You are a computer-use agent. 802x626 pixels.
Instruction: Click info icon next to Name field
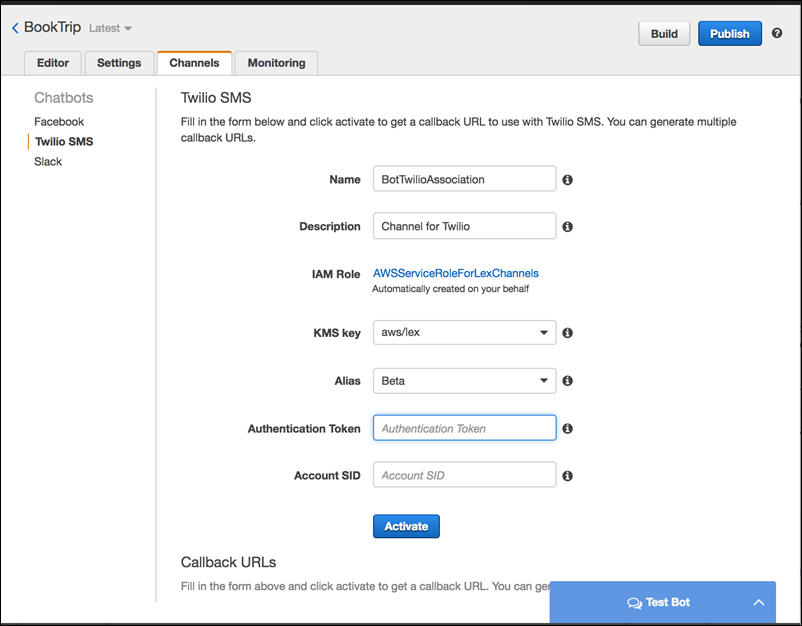point(567,180)
